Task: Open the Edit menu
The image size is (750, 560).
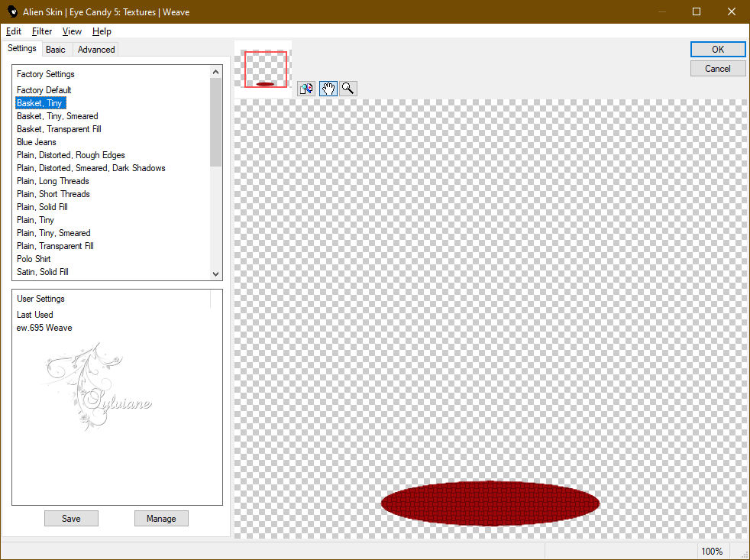Action: pyautogui.click(x=14, y=31)
